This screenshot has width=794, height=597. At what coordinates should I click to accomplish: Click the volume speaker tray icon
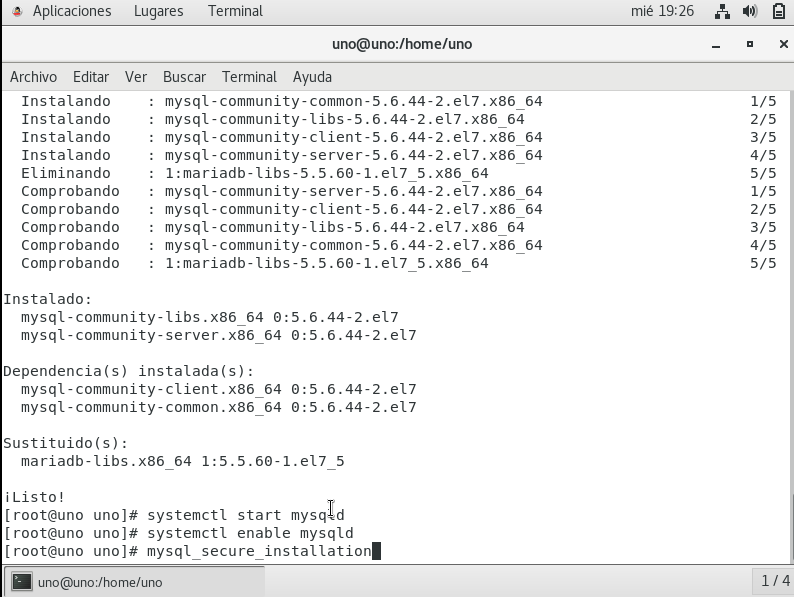750,11
